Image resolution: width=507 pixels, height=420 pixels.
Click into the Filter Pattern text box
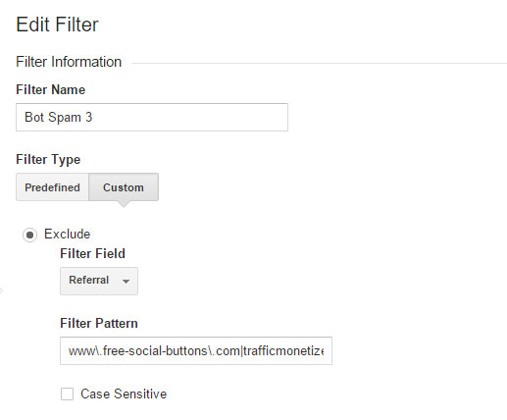(x=196, y=350)
